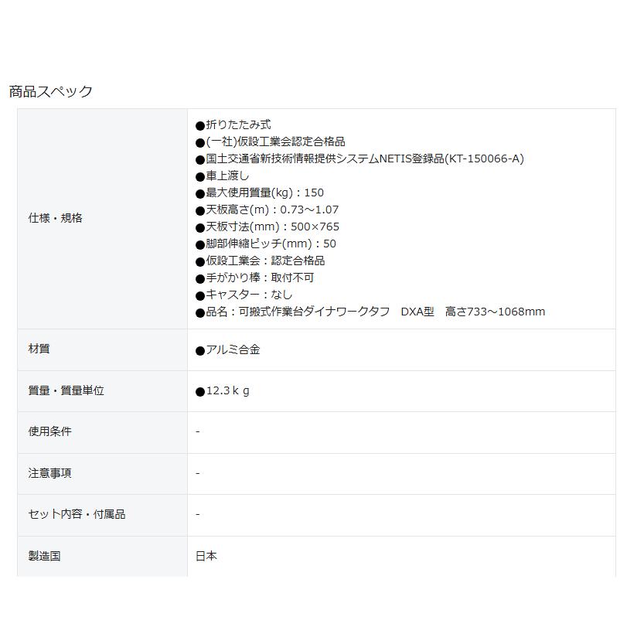Click the 商品スペック heading

49,90
